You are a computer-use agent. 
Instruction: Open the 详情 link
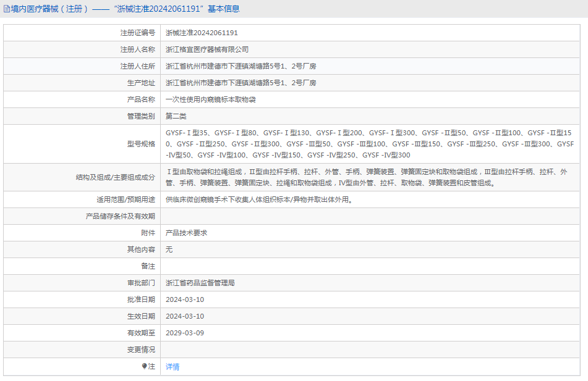click(173, 366)
